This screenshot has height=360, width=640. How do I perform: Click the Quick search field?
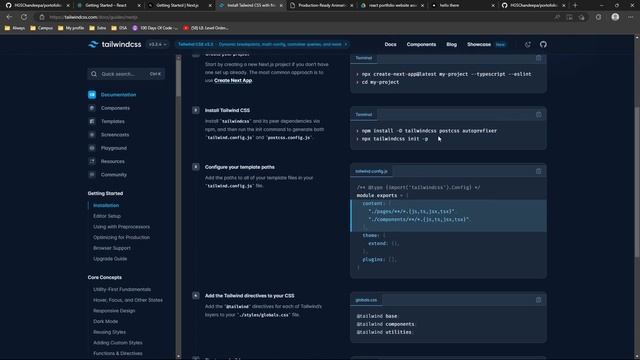click(126, 74)
